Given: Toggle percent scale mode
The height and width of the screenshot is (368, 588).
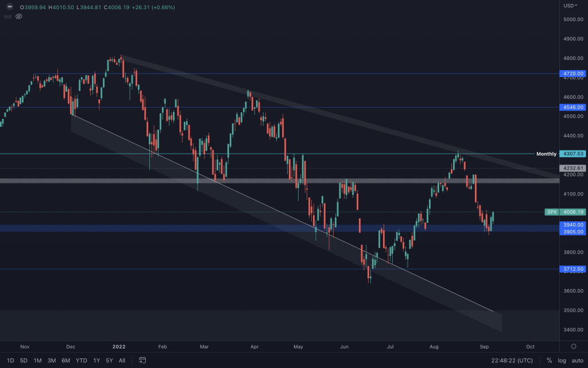Looking at the screenshot, I should click(x=550, y=361).
